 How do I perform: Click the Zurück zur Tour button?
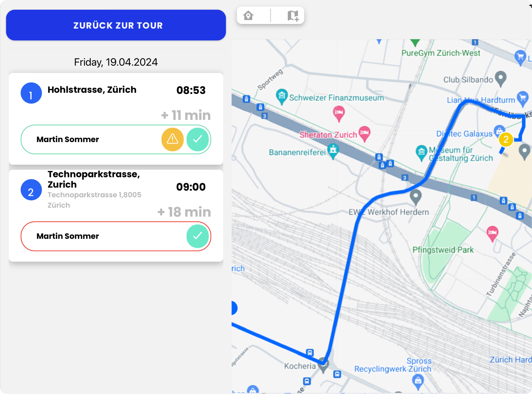[x=116, y=25]
